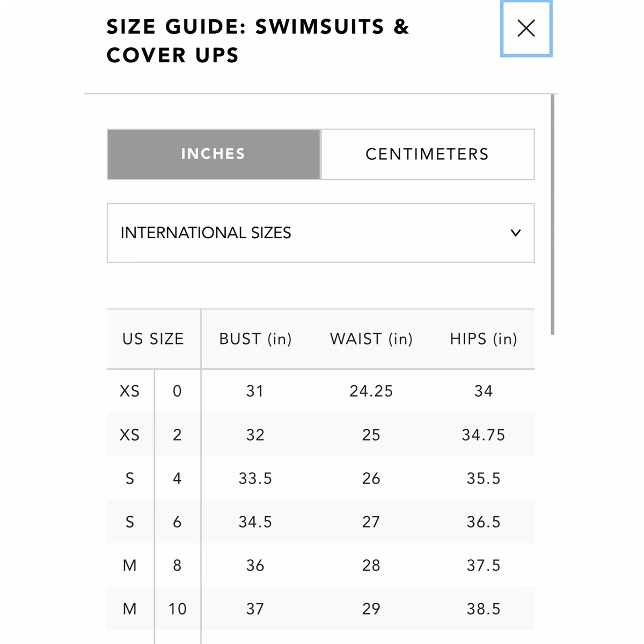Switch measurements to Inches

(214, 154)
